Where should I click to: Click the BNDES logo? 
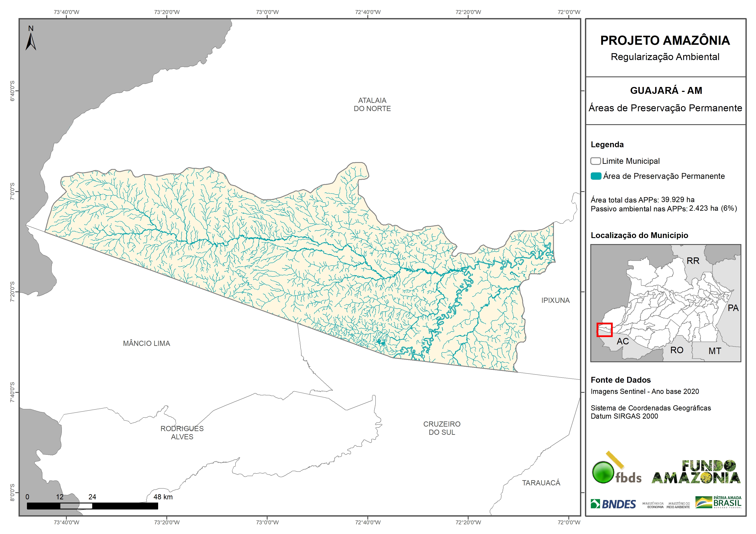click(x=613, y=504)
